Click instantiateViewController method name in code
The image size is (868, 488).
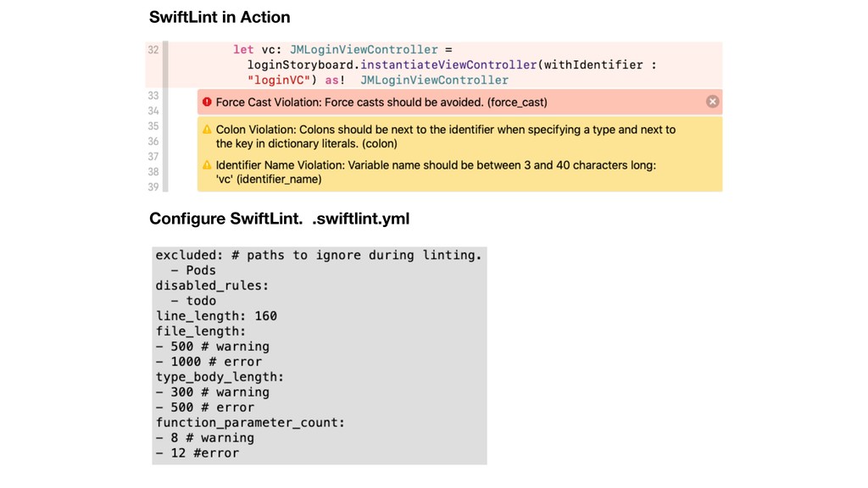(449, 64)
